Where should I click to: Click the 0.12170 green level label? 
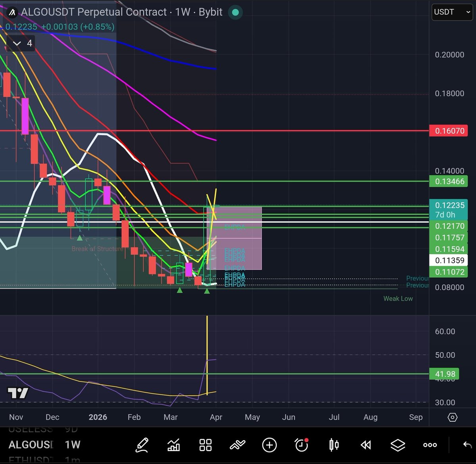click(449, 226)
